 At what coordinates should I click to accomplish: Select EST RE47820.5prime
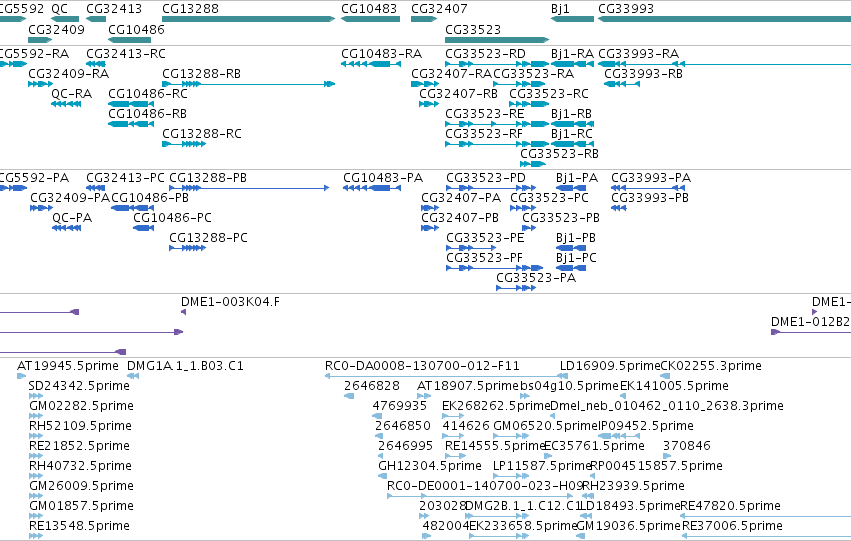pyautogui.click(x=766, y=517)
